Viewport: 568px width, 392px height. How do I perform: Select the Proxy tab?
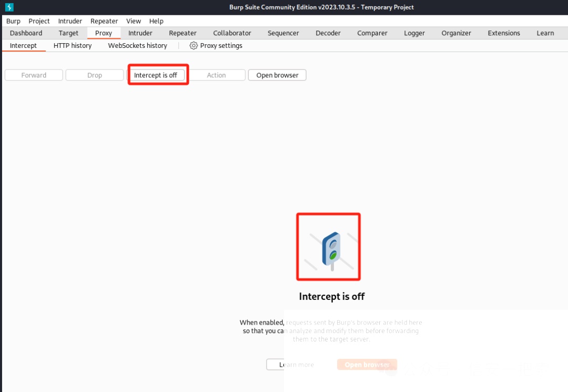click(x=104, y=33)
